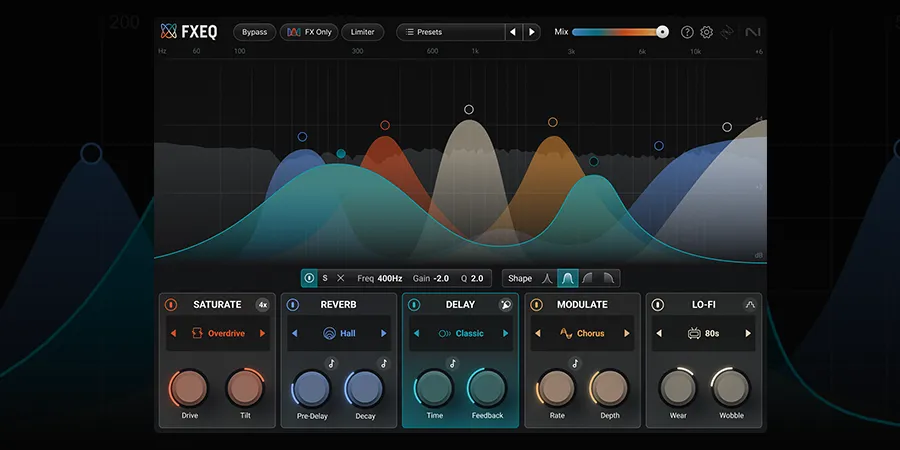
Task: Click the Gain -2.0 value field
Action: (430, 278)
